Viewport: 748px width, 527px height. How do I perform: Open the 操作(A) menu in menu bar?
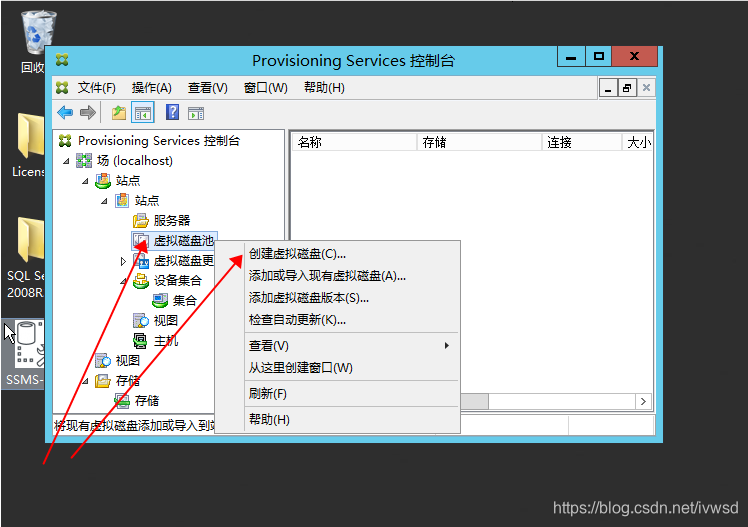[151, 88]
